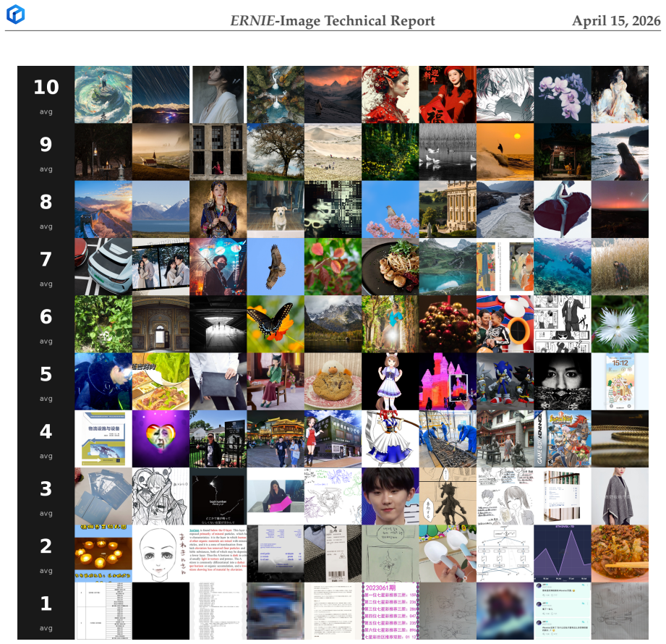
Task: Open the phone lockscreen showing 15:12
Action: coord(620,381)
